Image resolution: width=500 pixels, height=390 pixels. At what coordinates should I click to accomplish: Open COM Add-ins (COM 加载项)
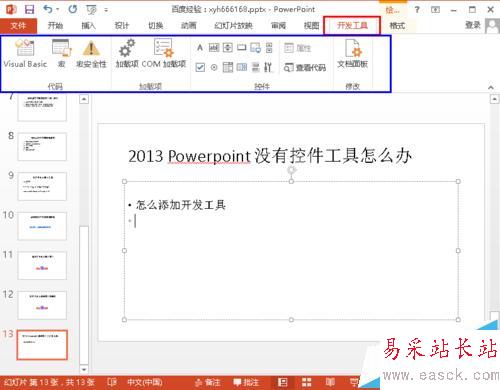click(164, 53)
